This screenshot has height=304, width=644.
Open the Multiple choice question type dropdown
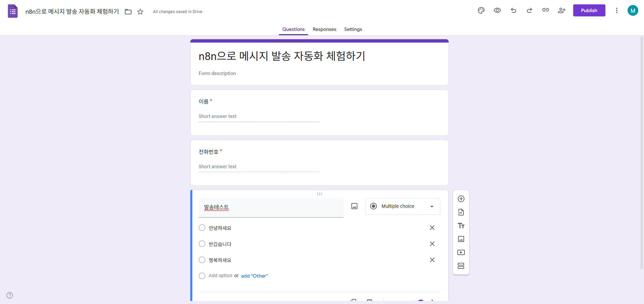click(x=402, y=206)
